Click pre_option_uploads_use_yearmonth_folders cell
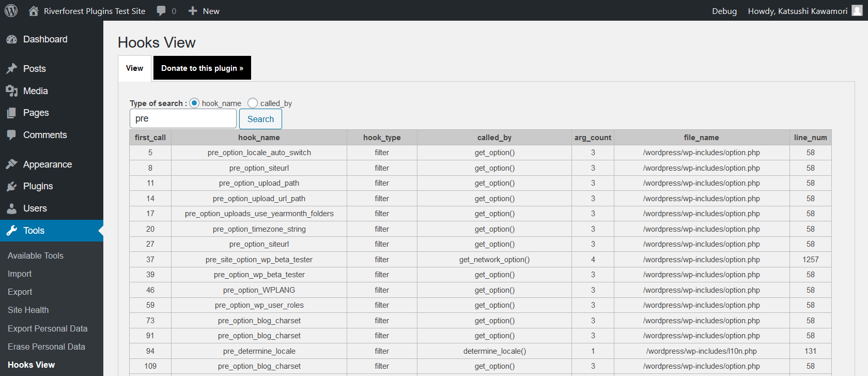Viewport: 868px width, 376px height. (x=259, y=214)
